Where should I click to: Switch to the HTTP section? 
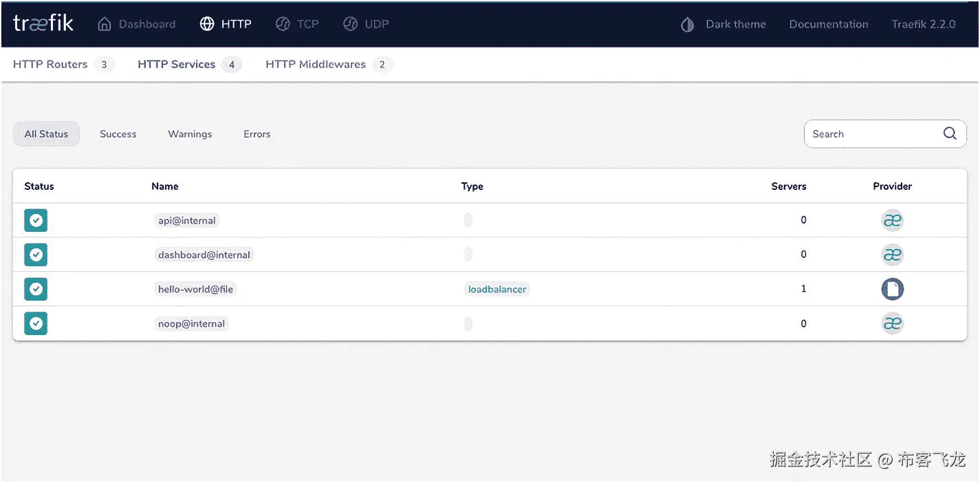pyautogui.click(x=226, y=24)
